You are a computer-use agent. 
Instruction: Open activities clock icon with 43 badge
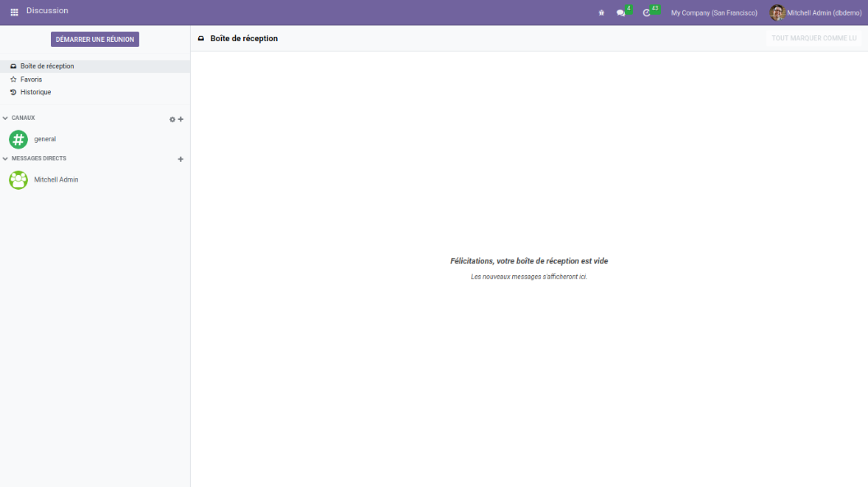(x=647, y=12)
